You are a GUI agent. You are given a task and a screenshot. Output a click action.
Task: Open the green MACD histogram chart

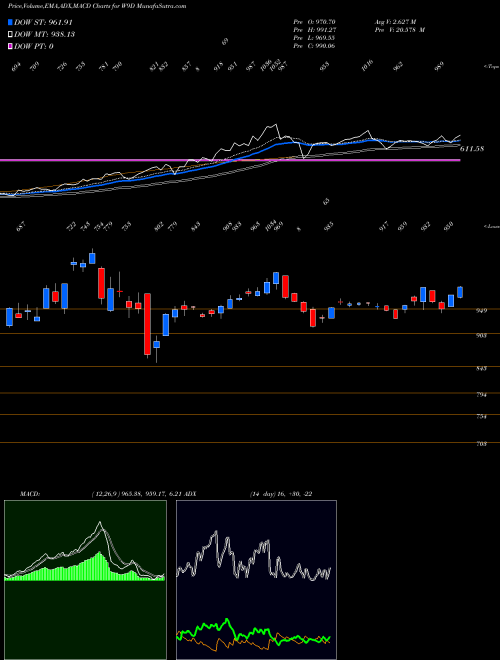[x=85, y=580]
